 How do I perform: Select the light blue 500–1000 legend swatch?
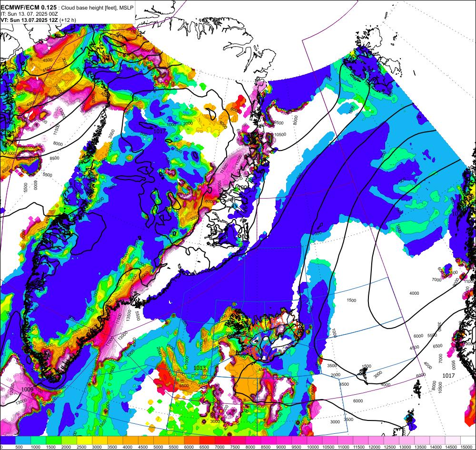[23, 440]
